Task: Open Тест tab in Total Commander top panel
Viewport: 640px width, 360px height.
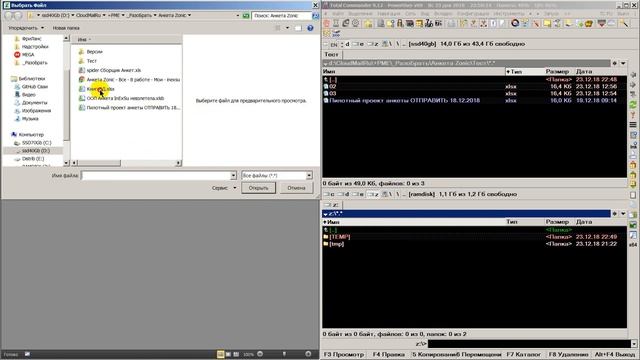Action: [331, 54]
